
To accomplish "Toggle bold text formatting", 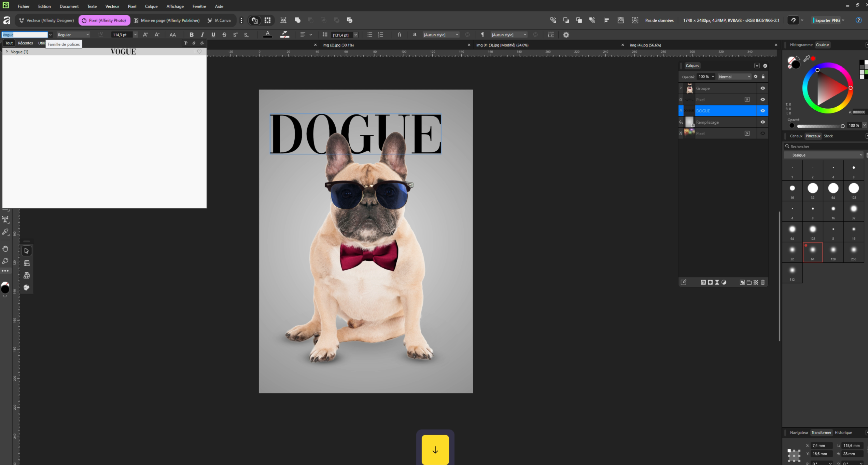I will pos(191,35).
